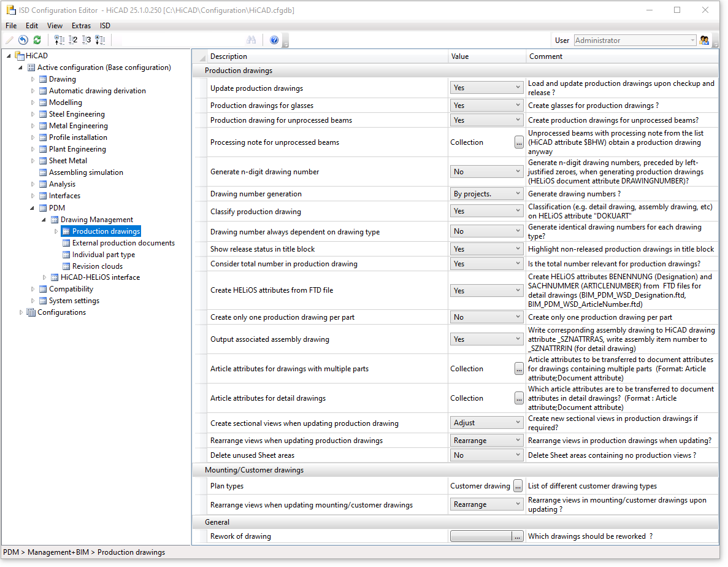Image resolution: width=728 pixels, height=567 pixels.
Task: Click the Steel Engineering node icon
Action: click(x=43, y=114)
